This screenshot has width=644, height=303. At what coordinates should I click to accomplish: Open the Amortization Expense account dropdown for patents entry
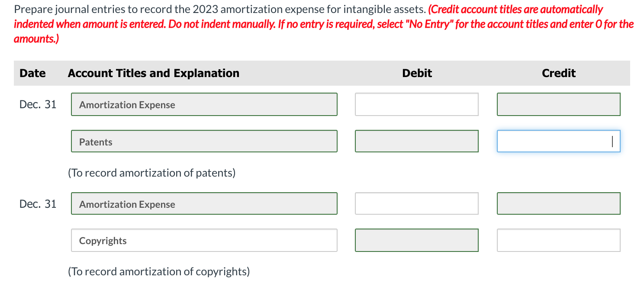tap(204, 104)
